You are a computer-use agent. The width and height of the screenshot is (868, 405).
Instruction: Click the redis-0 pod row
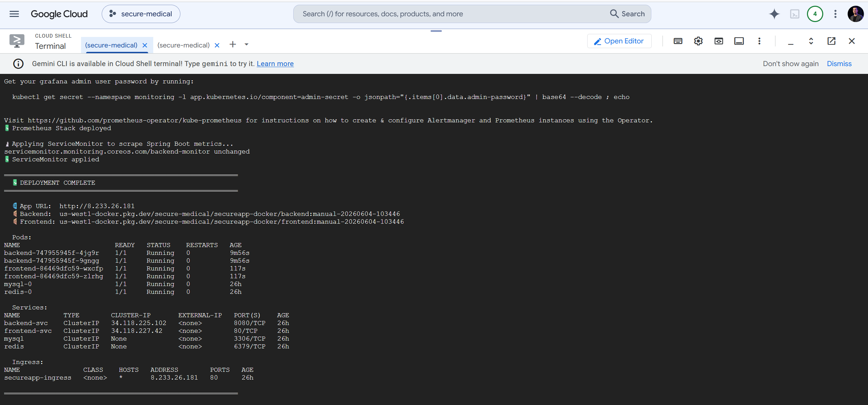point(123,292)
